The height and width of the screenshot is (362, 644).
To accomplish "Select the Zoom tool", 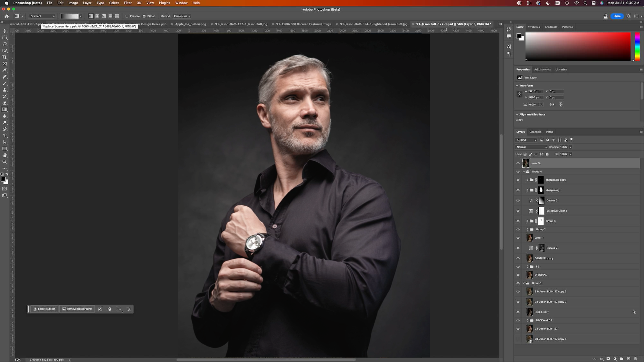I will click(x=5, y=162).
